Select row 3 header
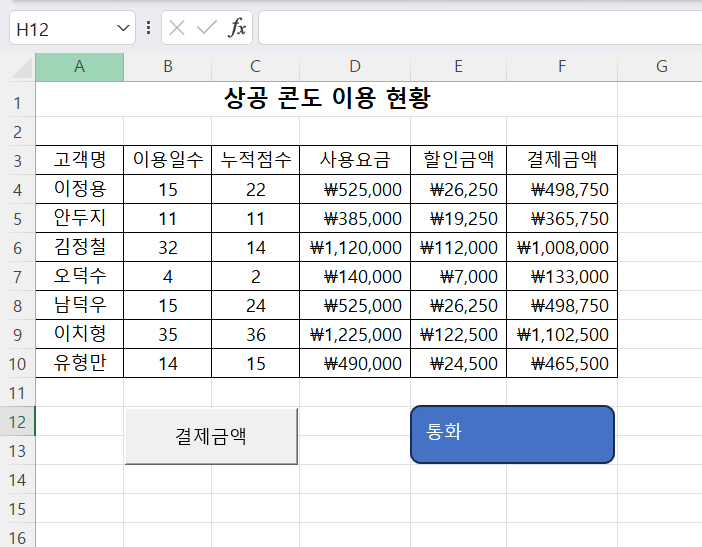The width and height of the screenshot is (702, 547). pos(17,160)
